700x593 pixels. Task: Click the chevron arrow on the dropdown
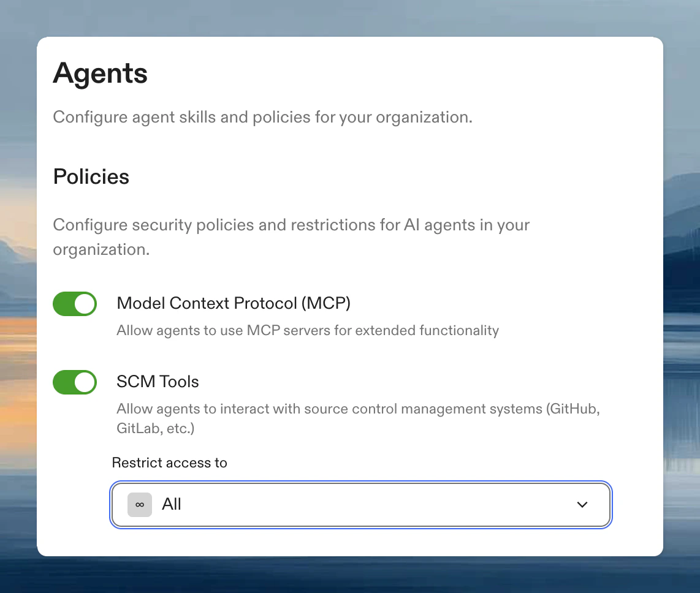click(x=582, y=504)
